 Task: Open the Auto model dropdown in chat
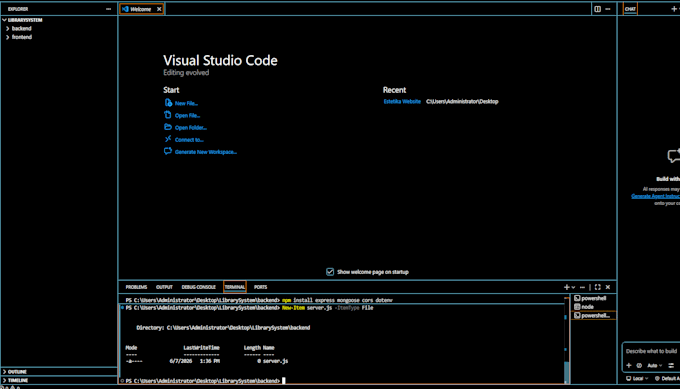click(654, 366)
